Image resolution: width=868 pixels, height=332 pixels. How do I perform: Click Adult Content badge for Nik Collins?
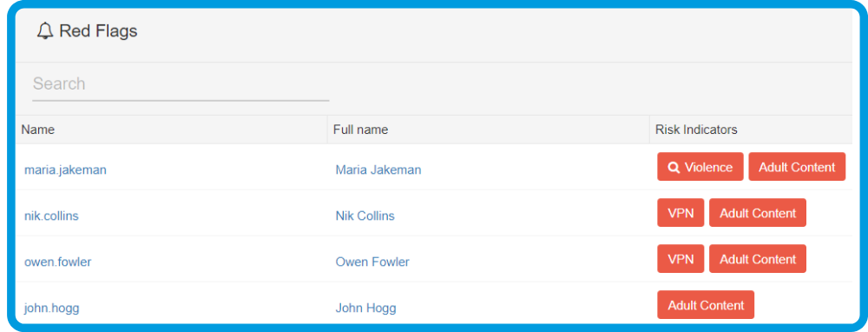(x=758, y=213)
